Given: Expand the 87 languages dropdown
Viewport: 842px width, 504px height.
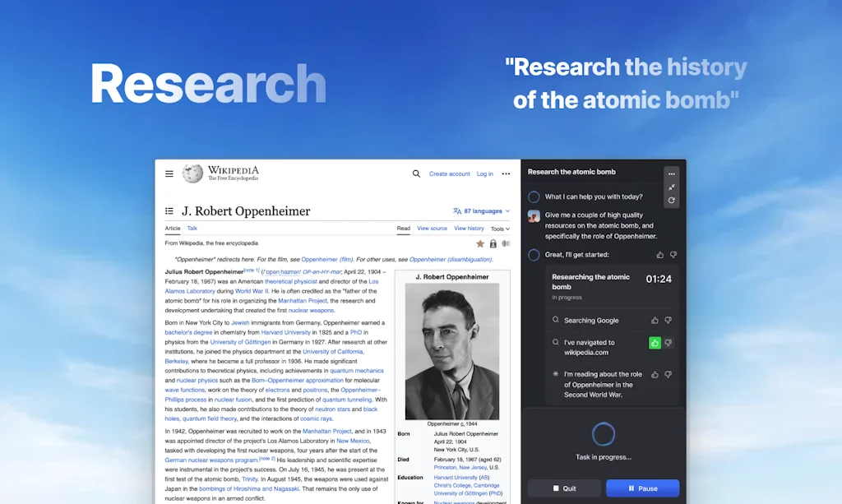Looking at the screenshot, I should point(481,211).
